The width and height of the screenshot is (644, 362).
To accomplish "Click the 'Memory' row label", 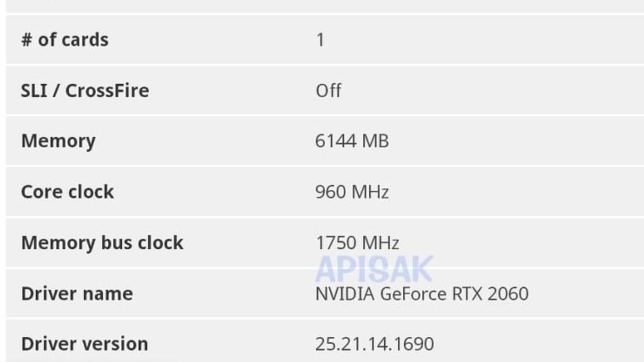I will click(x=58, y=141).
